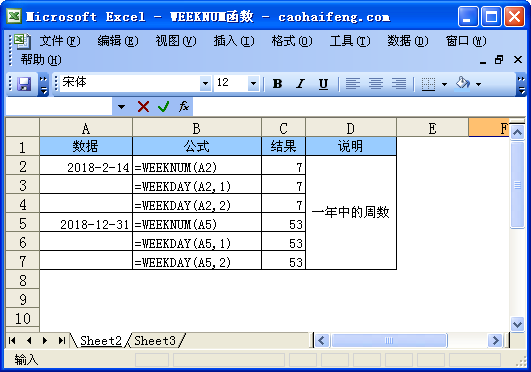
Task: Open the 插入(I) menu
Action: point(234,41)
